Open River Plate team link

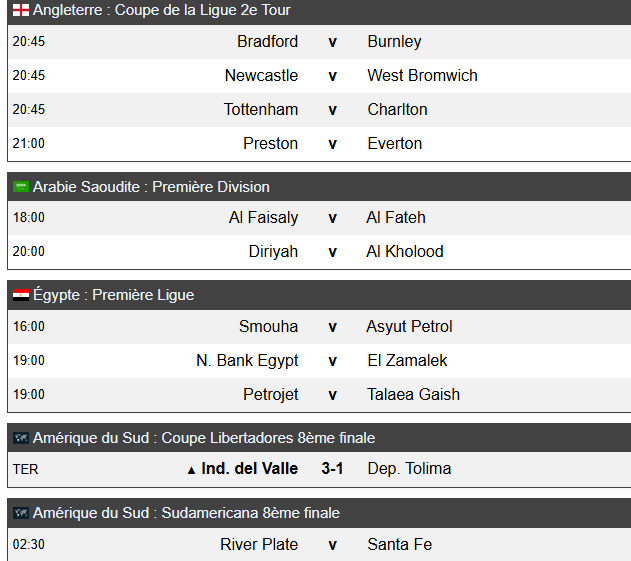pyautogui.click(x=259, y=544)
